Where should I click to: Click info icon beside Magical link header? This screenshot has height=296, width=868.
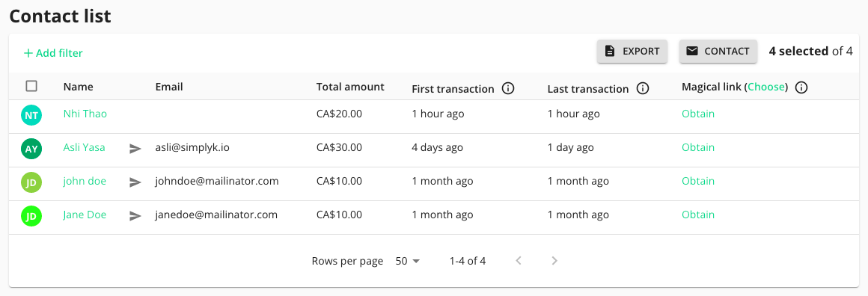point(801,87)
